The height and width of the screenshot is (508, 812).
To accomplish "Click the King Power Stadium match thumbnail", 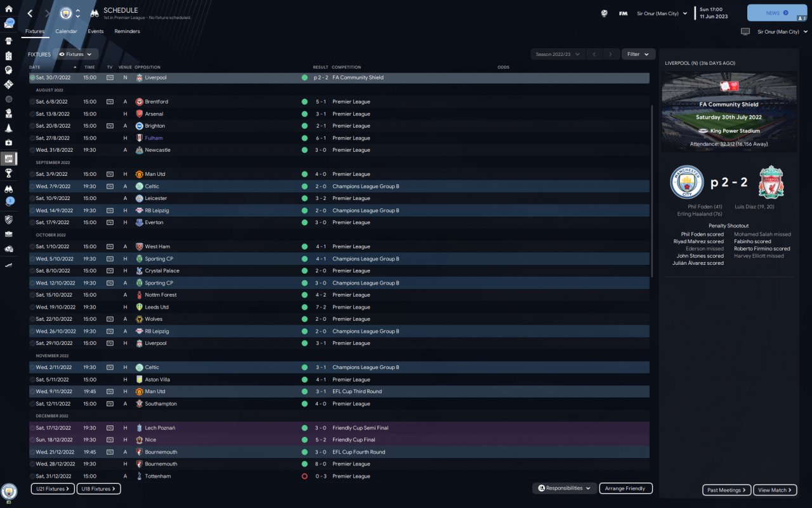I will coord(729,112).
